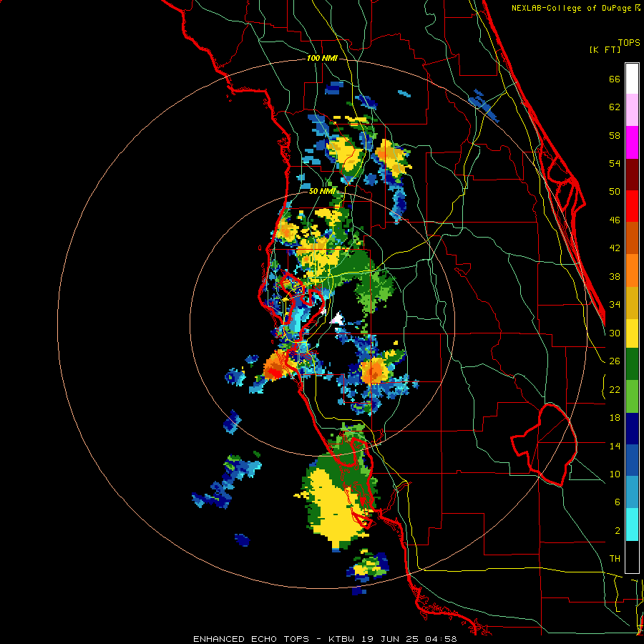The height and width of the screenshot is (644, 644).
Task: Click the white radar site marker
Action: 337,318
